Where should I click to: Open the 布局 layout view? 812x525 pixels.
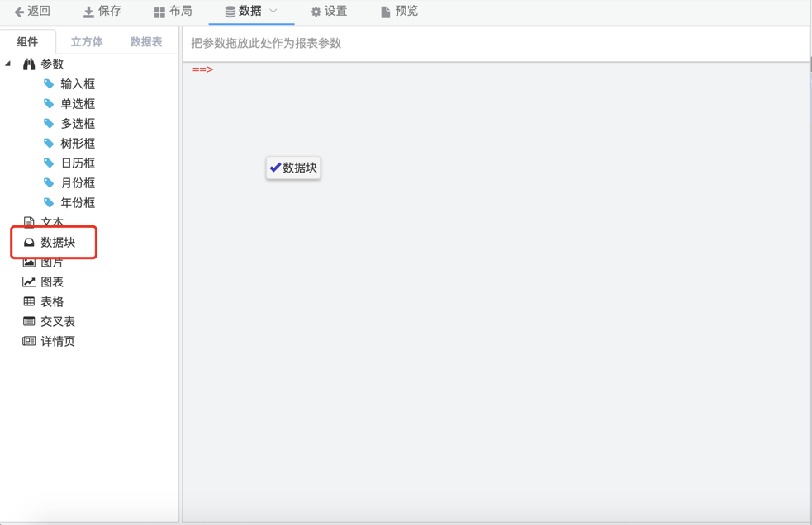(x=173, y=12)
